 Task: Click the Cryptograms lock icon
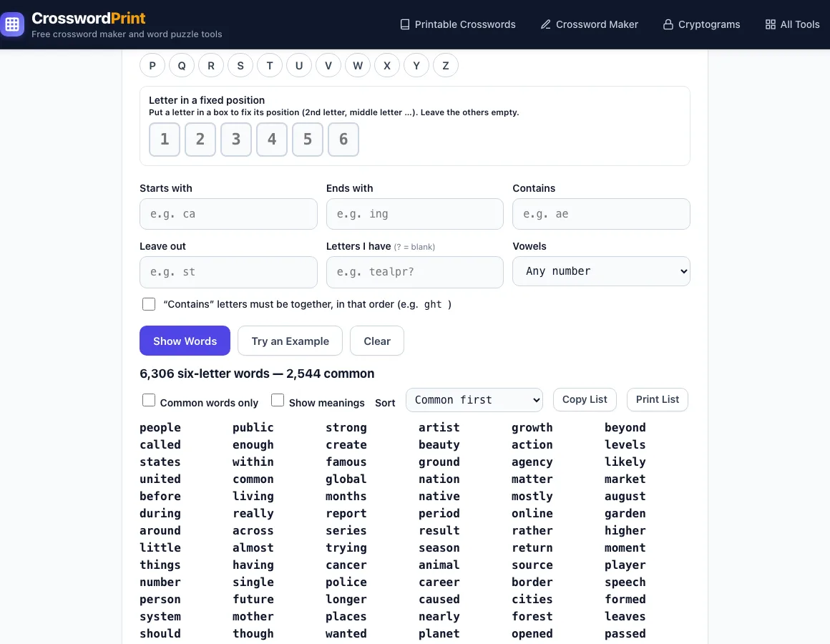click(x=668, y=24)
